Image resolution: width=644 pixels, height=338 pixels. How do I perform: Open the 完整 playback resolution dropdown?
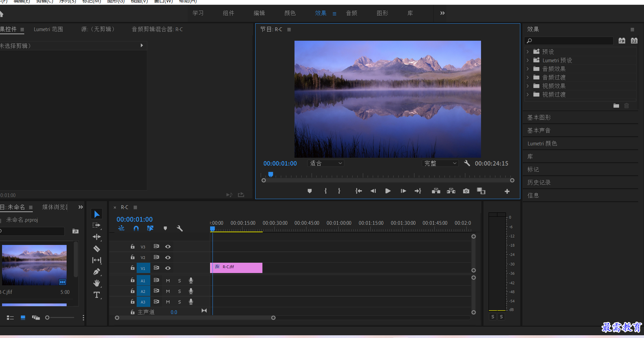[440, 164]
